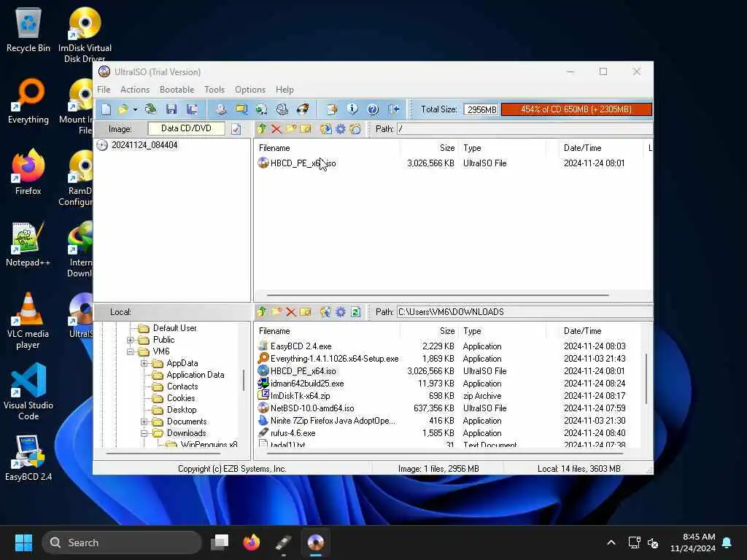
Task: Click the Open file folder toolbar icon
Action: coord(123,109)
